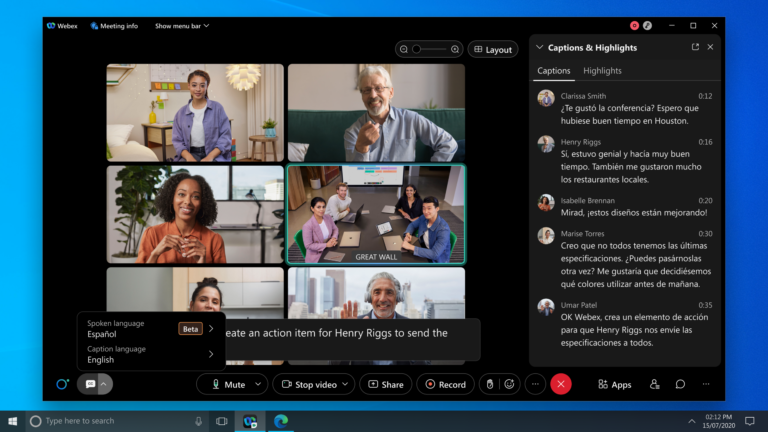Open the emoji reactions icon
This screenshot has height=432, width=768.
(510, 384)
